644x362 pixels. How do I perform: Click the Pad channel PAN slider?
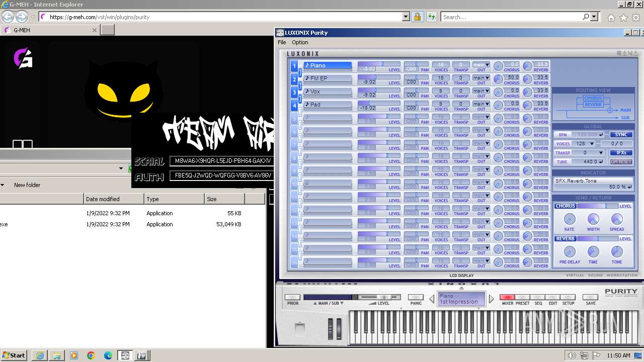pos(417,103)
